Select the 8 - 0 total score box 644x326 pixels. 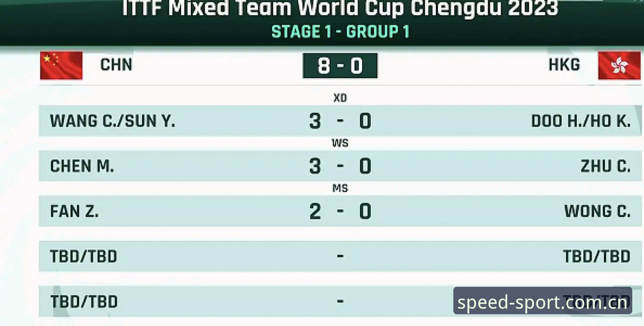point(340,66)
